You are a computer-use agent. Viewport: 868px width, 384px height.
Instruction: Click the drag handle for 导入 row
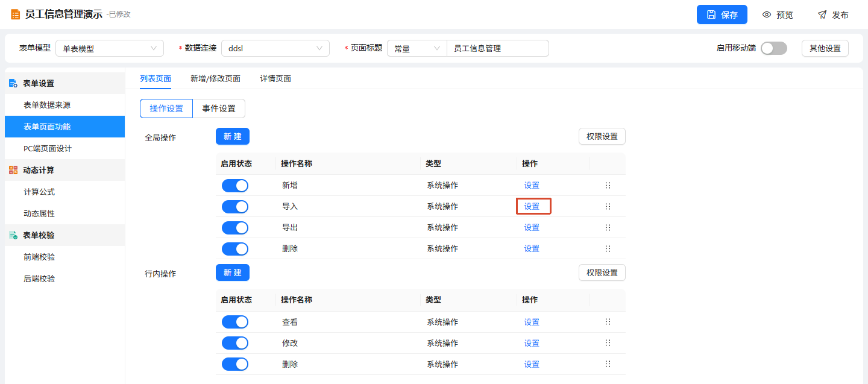click(x=608, y=206)
